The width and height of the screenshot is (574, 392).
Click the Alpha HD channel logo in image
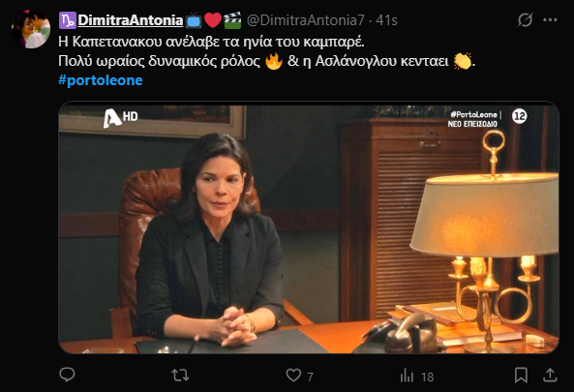(x=120, y=118)
